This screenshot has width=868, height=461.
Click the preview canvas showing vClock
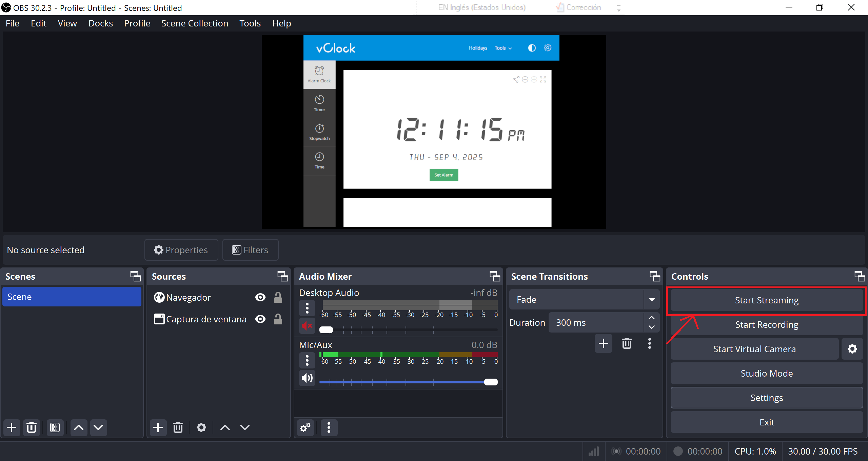434,132
